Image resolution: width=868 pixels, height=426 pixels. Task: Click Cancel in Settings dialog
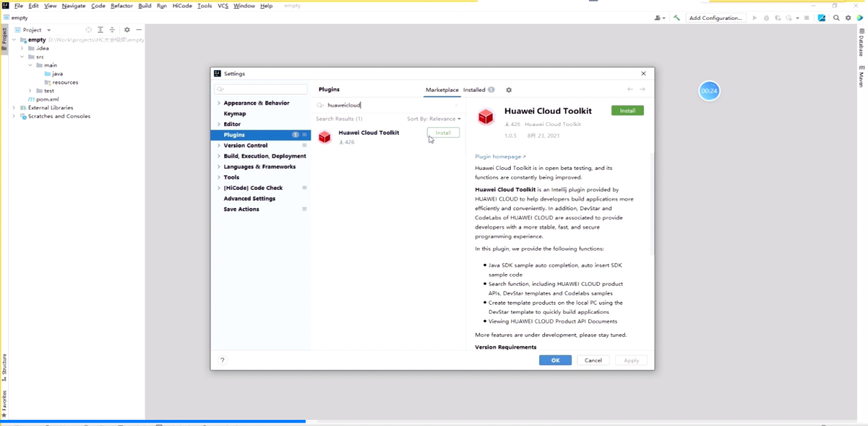point(593,360)
